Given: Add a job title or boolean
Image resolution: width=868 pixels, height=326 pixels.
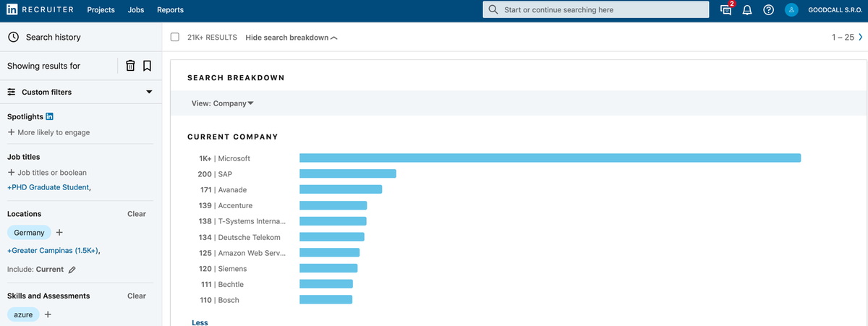Looking at the screenshot, I should pyautogui.click(x=47, y=172).
